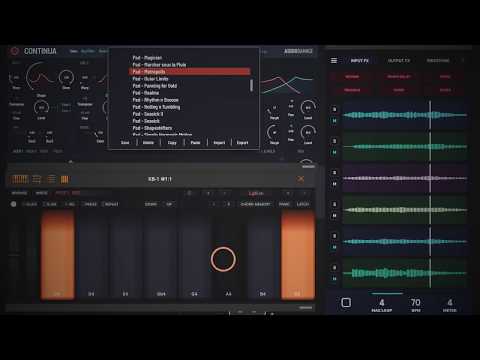Click Copy in the preset browser
The height and width of the screenshot is (360, 480).
click(x=172, y=143)
